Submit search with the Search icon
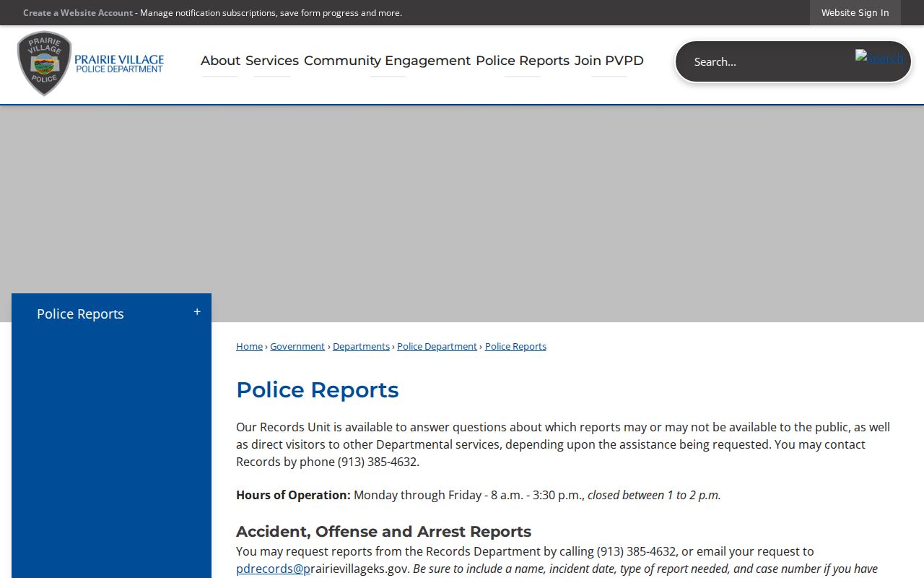 click(x=879, y=58)
